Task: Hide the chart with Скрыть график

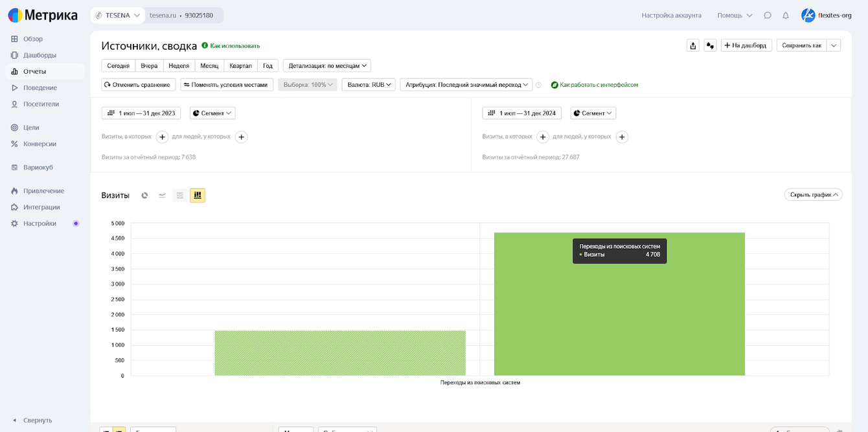Action: click(x=813, y=194)
